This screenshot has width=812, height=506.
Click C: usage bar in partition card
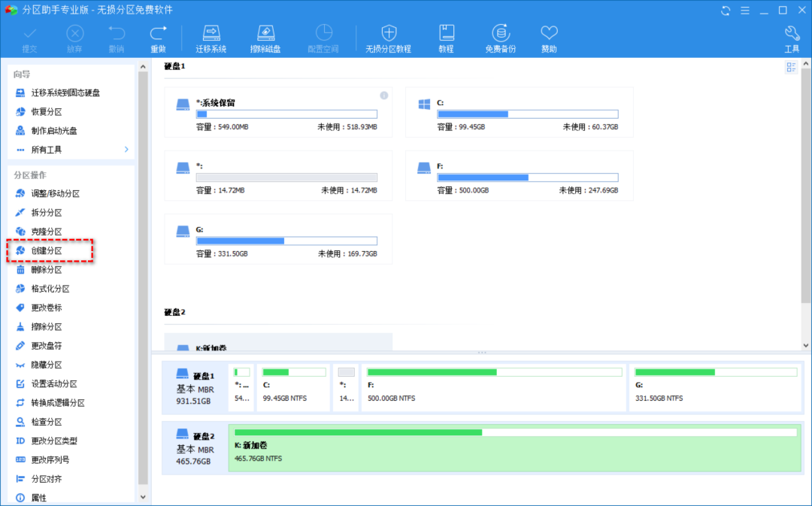[528, 114]
